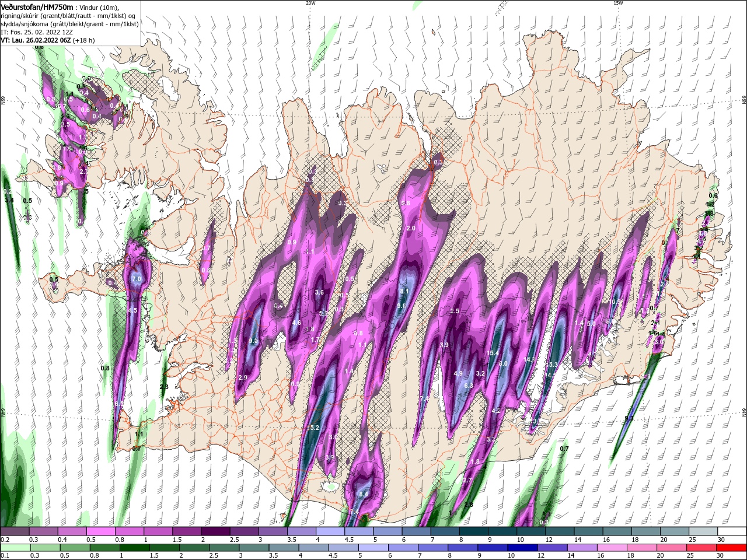Image resolution: width=747 pixels, height=560 pixels.
Task: Click the 3.4 value at the western map edge
Action: [9, 200]
